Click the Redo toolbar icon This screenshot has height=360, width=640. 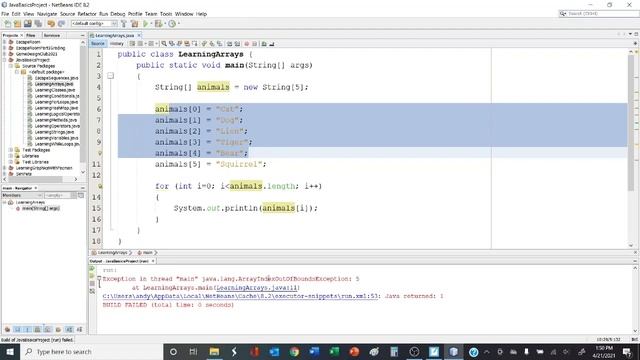61,24
